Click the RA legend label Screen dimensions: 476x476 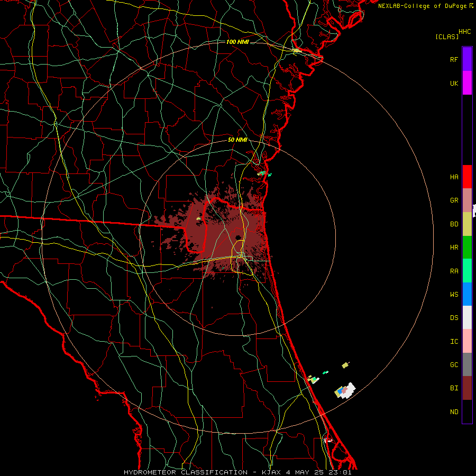click(454, 271)
